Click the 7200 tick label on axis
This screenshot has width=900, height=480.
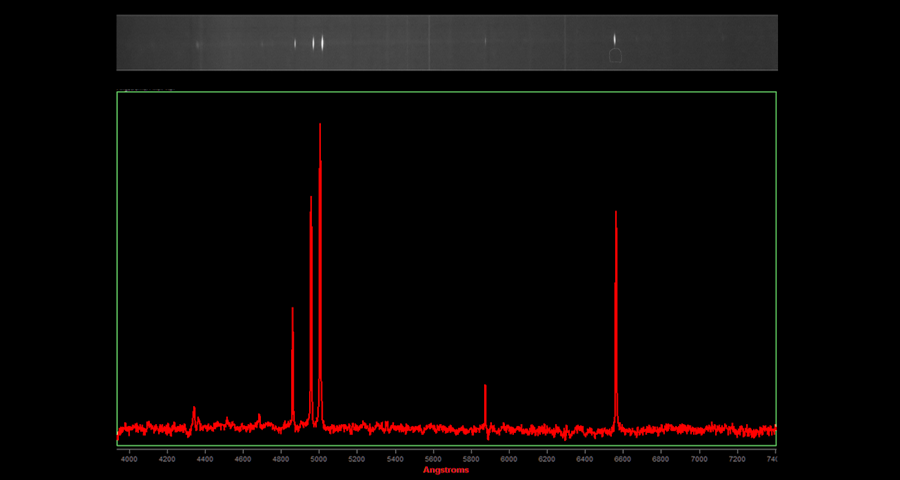737,458
